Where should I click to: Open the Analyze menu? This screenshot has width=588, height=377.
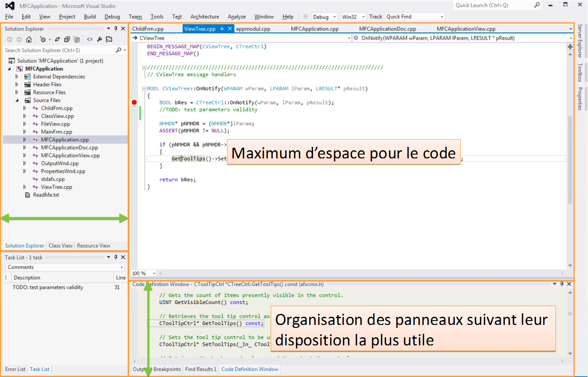pyautogui.click(x=237, y=17)
